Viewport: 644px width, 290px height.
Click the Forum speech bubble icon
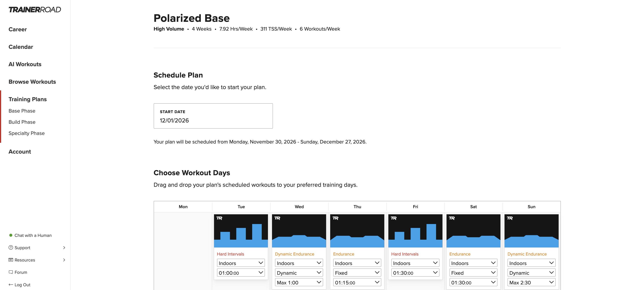tap(11, 272)
